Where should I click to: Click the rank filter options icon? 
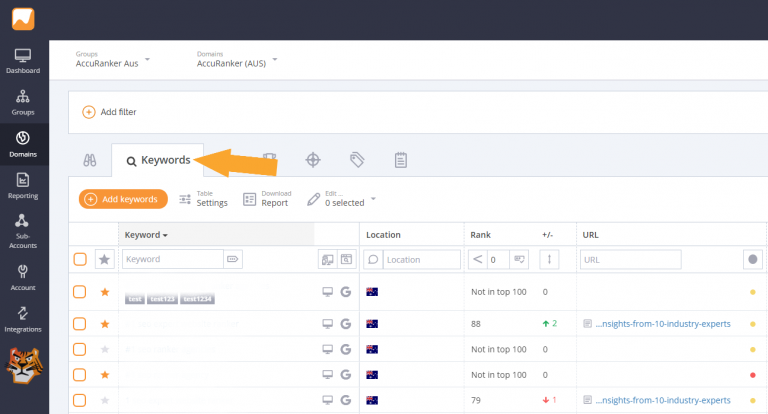point(519,260)
